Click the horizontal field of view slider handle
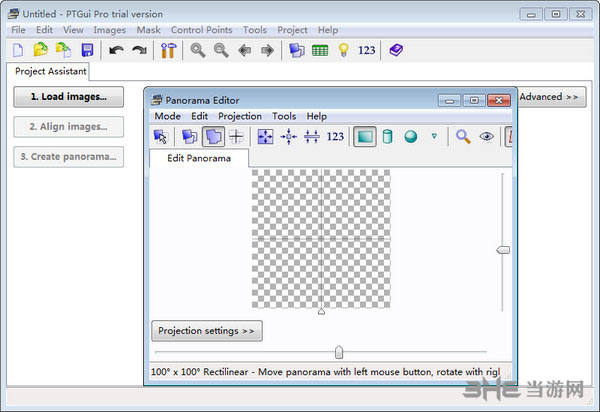The height and width of the screenshot is (412, 600). click(x=339, y=352)
